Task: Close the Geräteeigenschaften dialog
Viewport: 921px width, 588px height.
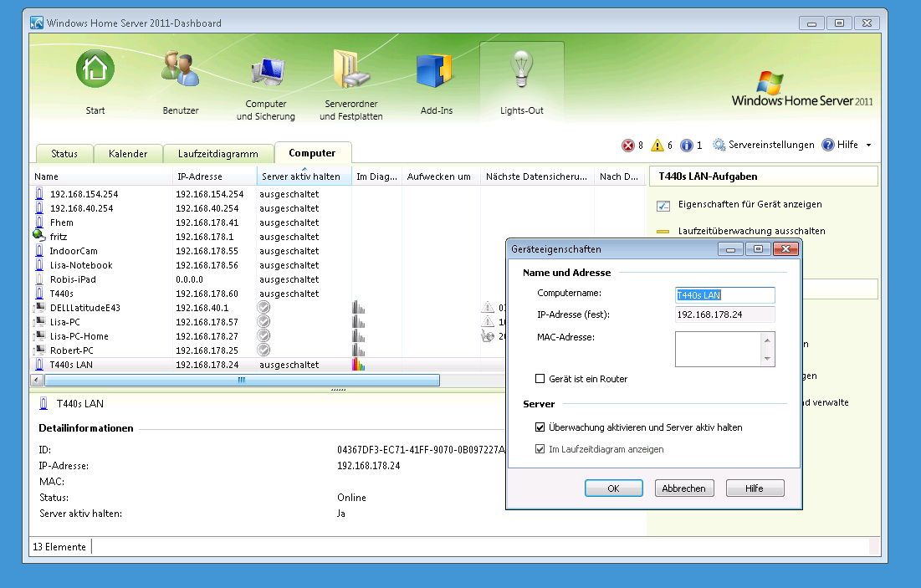Action: [786, 249]
